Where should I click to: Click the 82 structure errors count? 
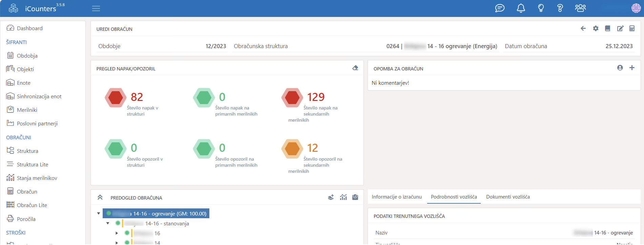pos(137,97)
